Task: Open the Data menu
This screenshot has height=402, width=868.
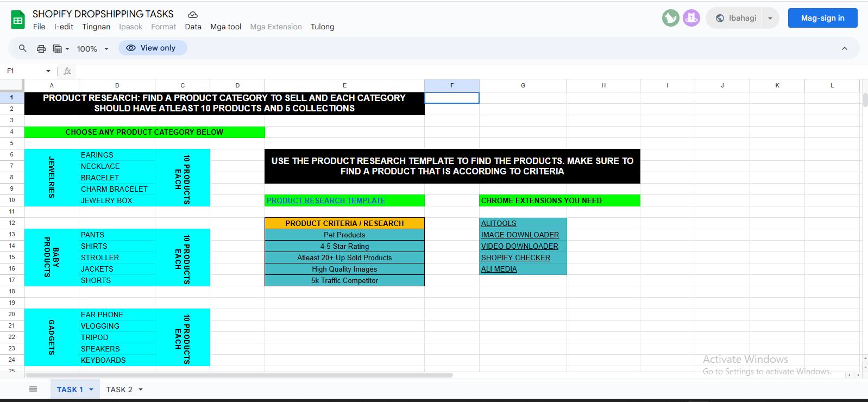Action: click(x=193, y=27)
